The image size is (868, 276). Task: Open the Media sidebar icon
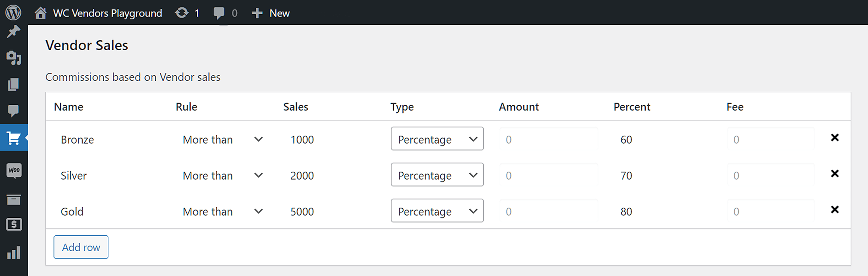[13, 58]
